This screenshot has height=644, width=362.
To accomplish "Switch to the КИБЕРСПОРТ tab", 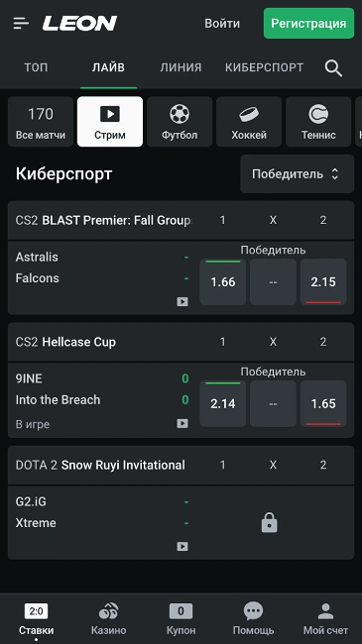I will click(x=264, y=67).
